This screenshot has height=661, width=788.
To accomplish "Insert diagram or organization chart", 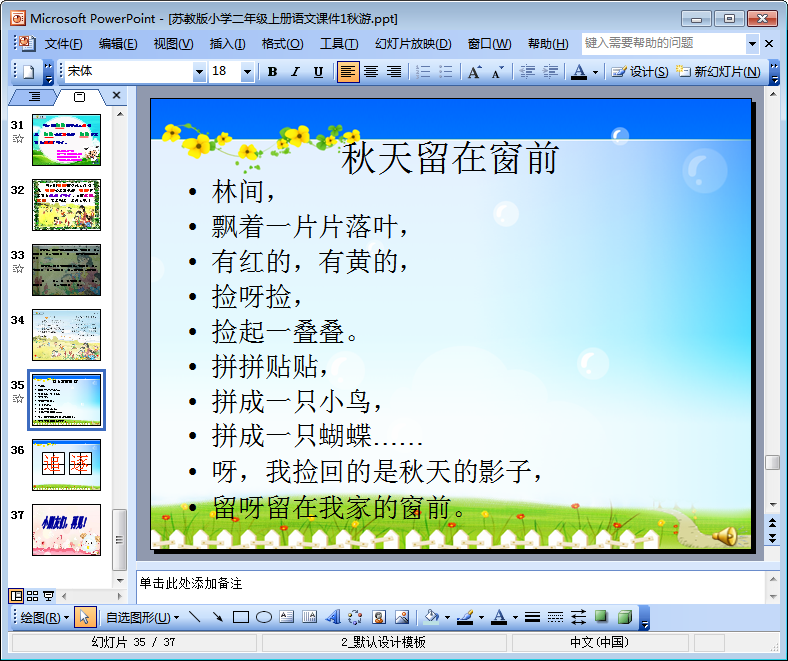I will 355,617.
